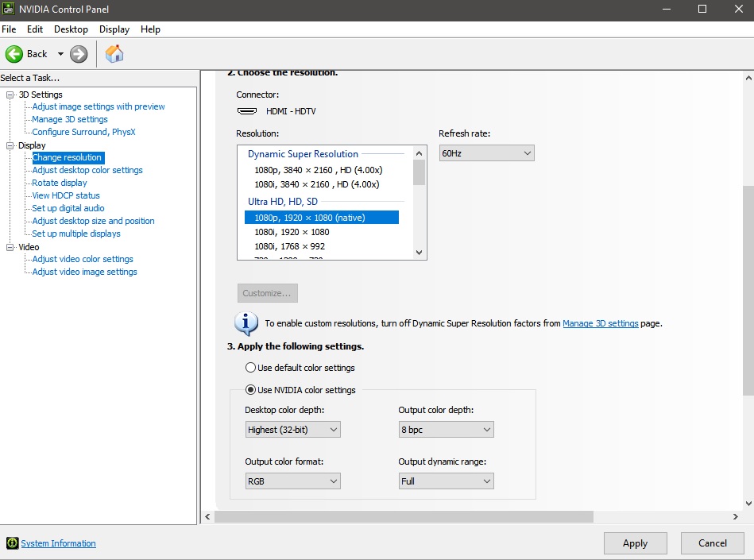Click the Customize... button

pos(268,293)
